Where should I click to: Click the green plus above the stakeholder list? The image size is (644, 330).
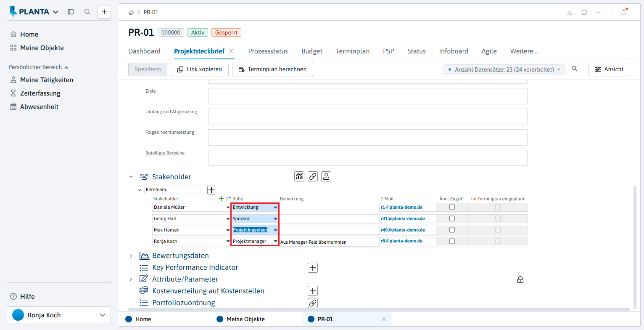pos(222,198)
